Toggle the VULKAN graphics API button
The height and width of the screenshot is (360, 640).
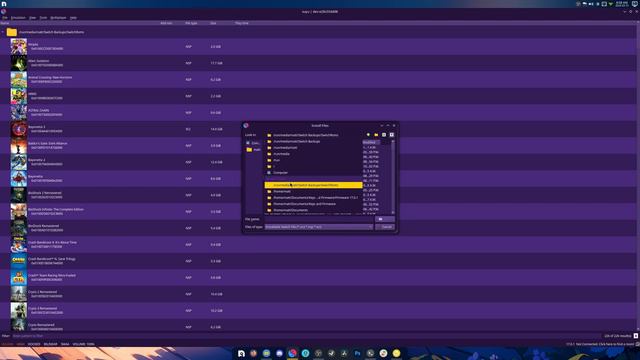tap(7, 344)
